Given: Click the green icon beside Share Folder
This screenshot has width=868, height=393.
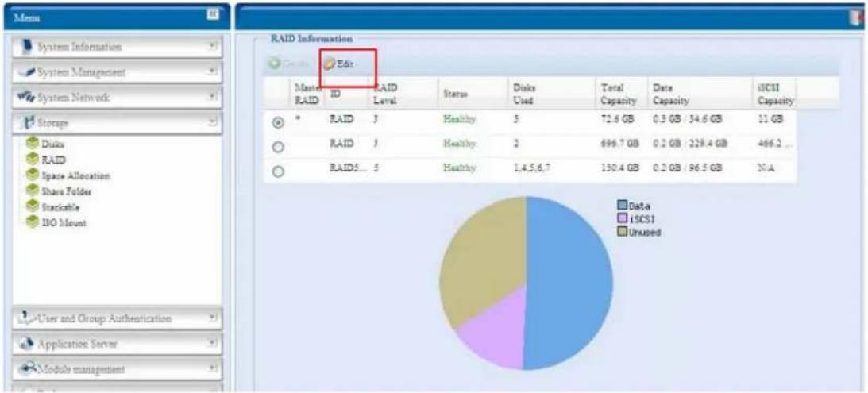Looking at the screenshot, I should 31,191.
